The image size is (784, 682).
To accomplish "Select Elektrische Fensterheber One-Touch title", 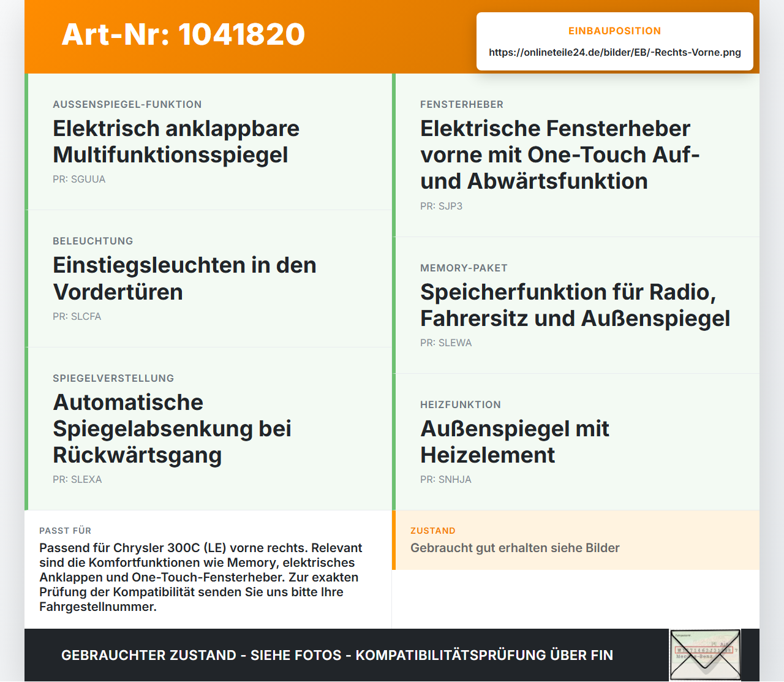I will pos(560,154).
